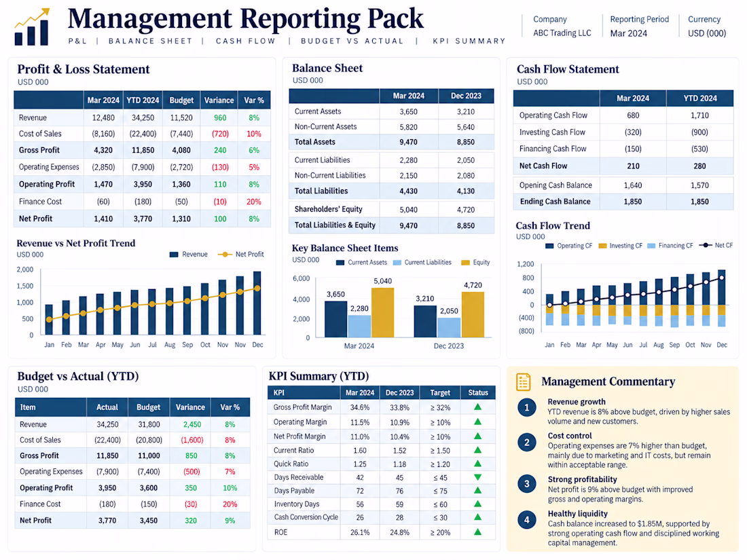The image size is (747, 560).
Task: Click the Days Payable status triangle
Action: (477, 491)
